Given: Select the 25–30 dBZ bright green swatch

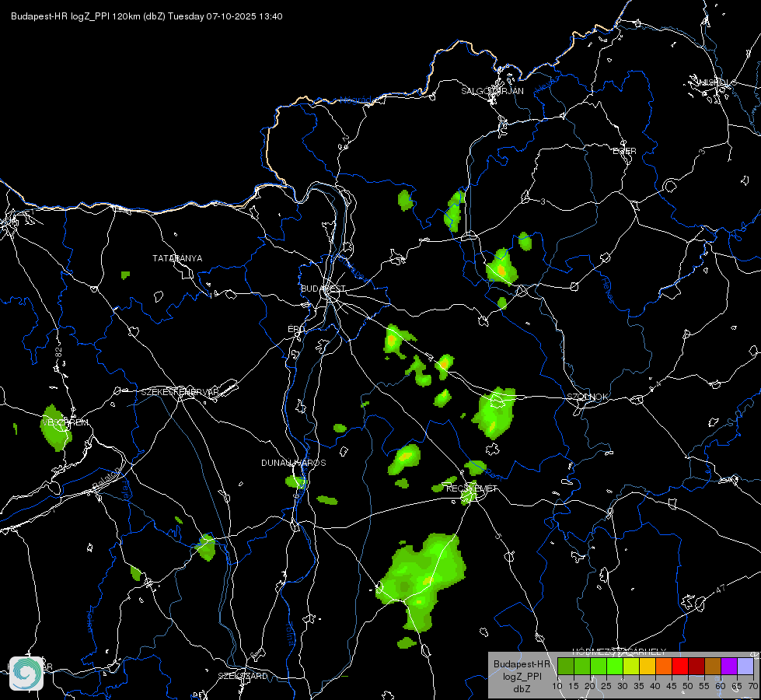Looking at the screenshot, I should tap(615, 666).
